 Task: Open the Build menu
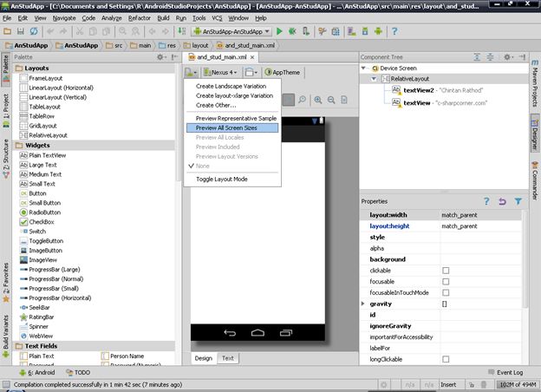[163, 18]
